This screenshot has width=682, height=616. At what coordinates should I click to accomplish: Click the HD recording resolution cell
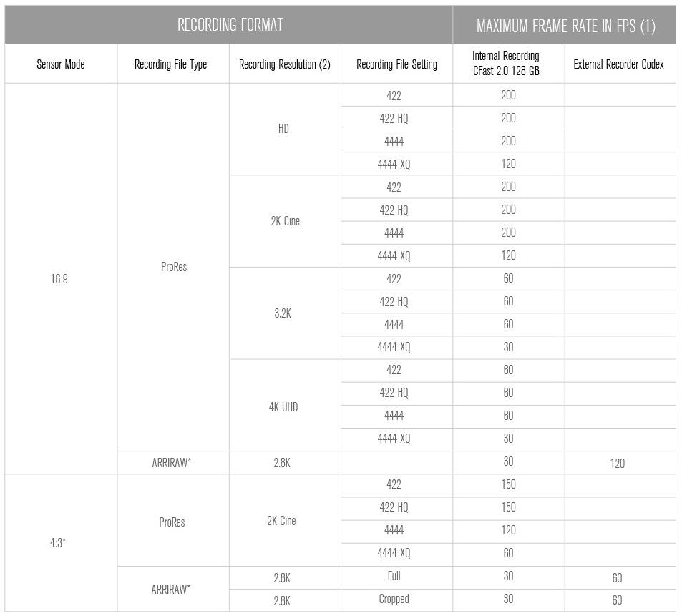[x=283, y=129]
